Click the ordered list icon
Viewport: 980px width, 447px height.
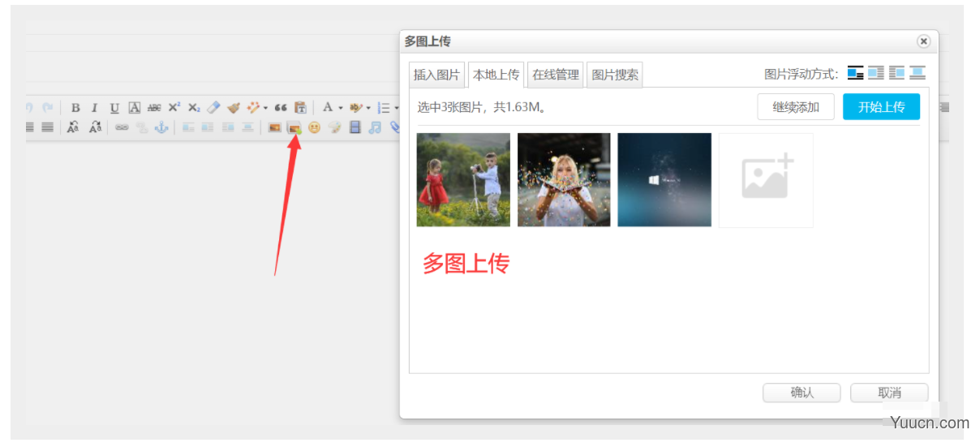(385, 107)
